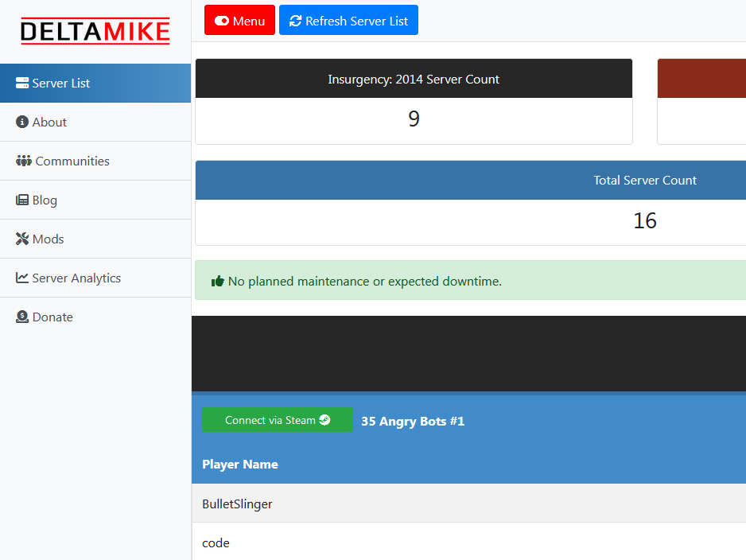Go to the Communities section
The height and width of the screenshot is (560, 746).
pos(72,161)
